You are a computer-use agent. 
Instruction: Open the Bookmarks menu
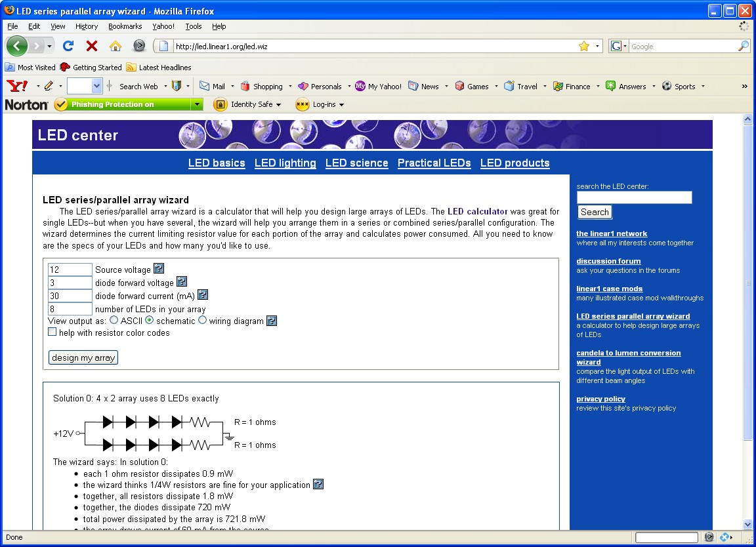click(125, 26)
